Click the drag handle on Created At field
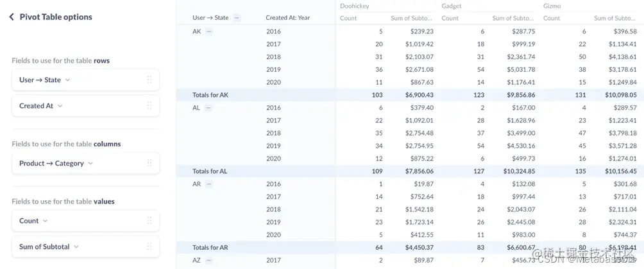 149,106
